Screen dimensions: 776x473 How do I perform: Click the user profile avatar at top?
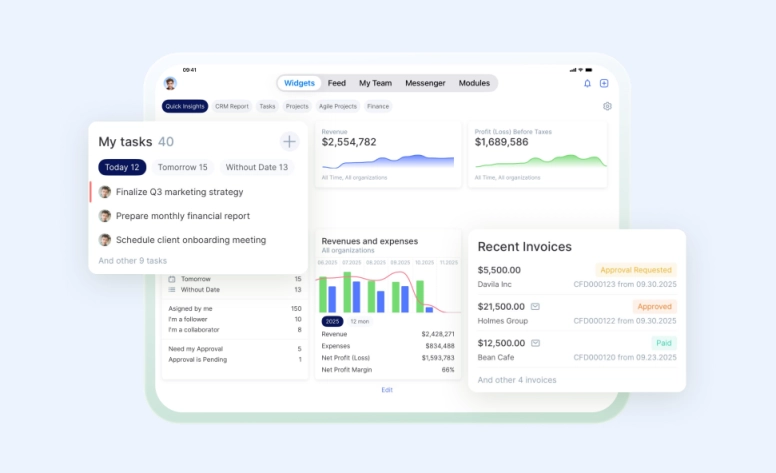170,83
